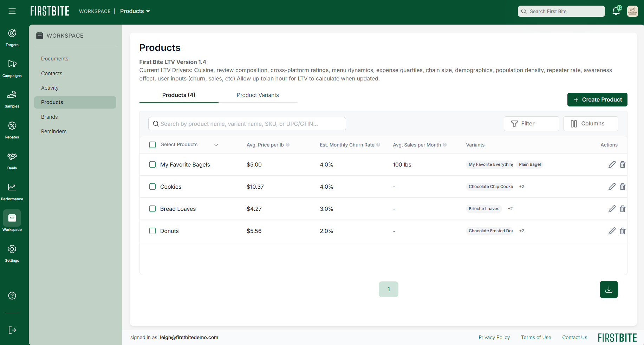Toggle the Select Products header checkbox
The image size is (644, 345).
point(152,145)
